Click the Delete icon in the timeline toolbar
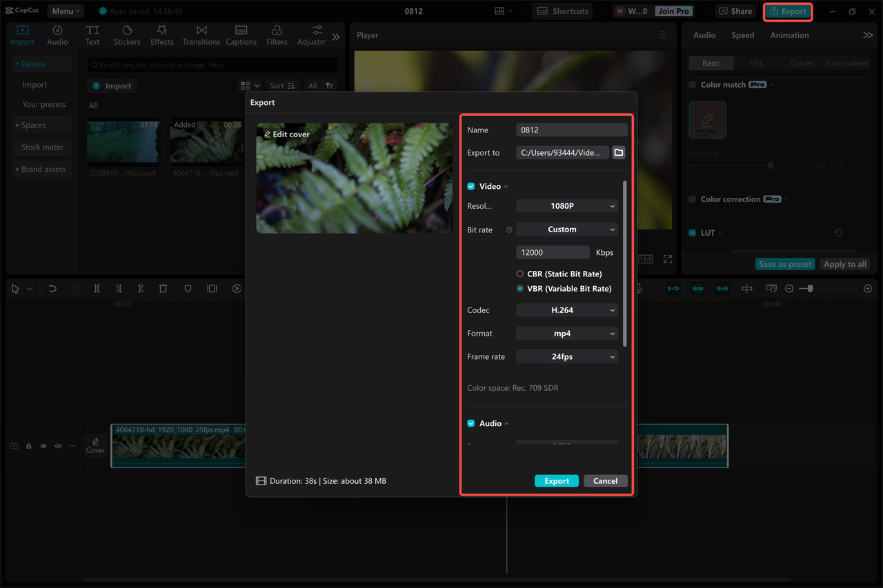 pos(163,288)
